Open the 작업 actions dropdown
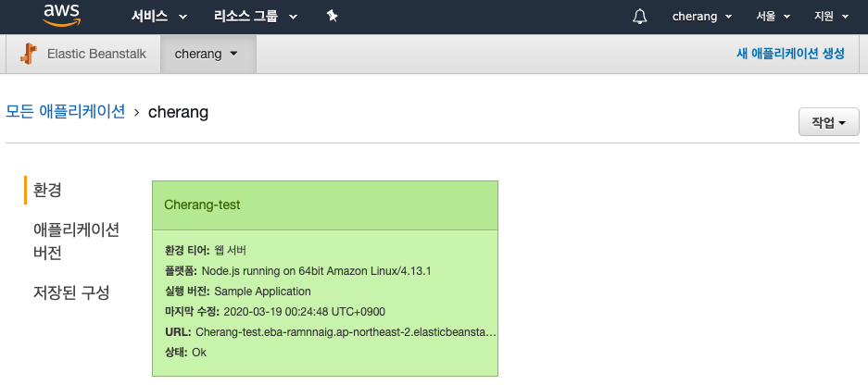 pos(829,122)
